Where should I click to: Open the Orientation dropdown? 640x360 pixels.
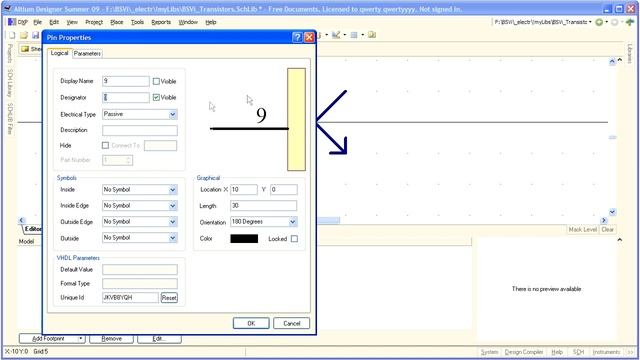tap(293, 222)
